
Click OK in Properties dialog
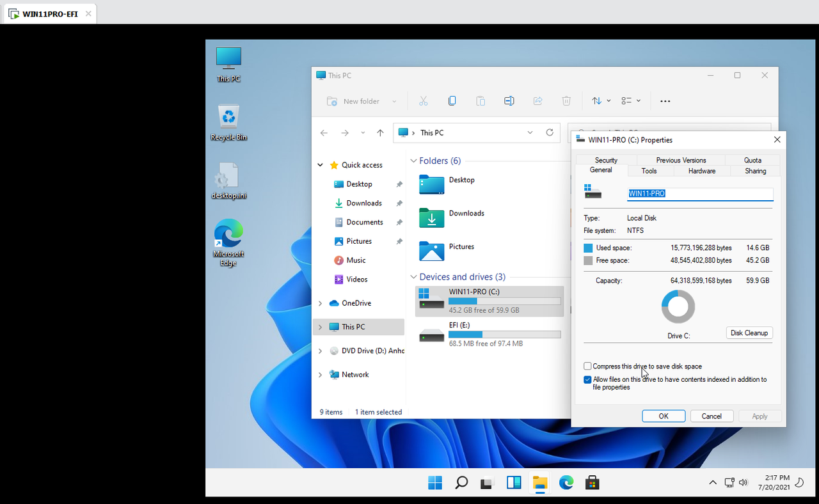(664, 416)
